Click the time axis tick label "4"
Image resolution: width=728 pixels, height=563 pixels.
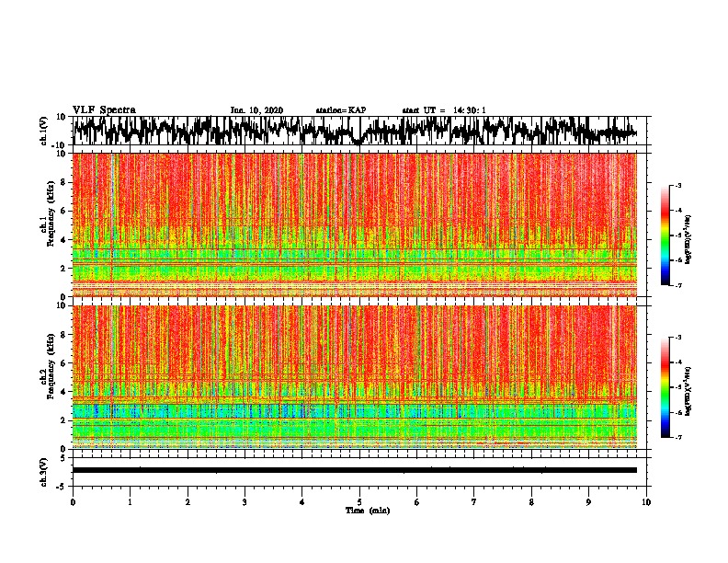[302, 502]
